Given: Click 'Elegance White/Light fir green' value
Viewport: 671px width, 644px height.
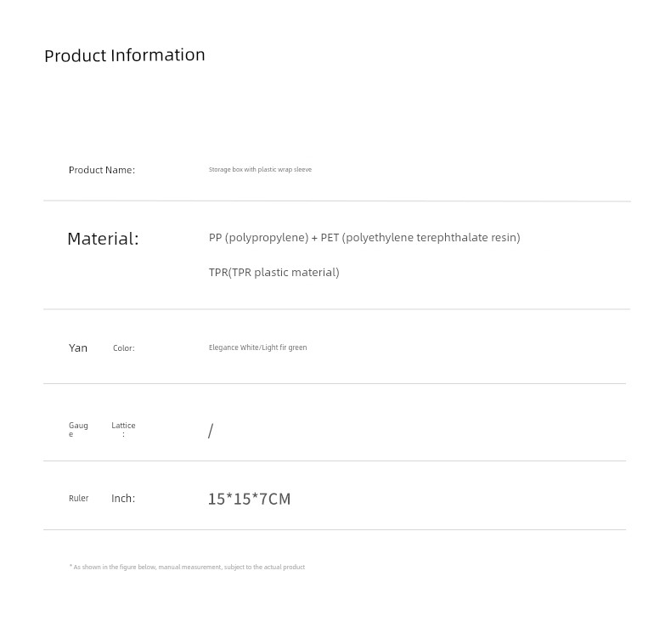Looking at the screenshot, I should [257, 347].
